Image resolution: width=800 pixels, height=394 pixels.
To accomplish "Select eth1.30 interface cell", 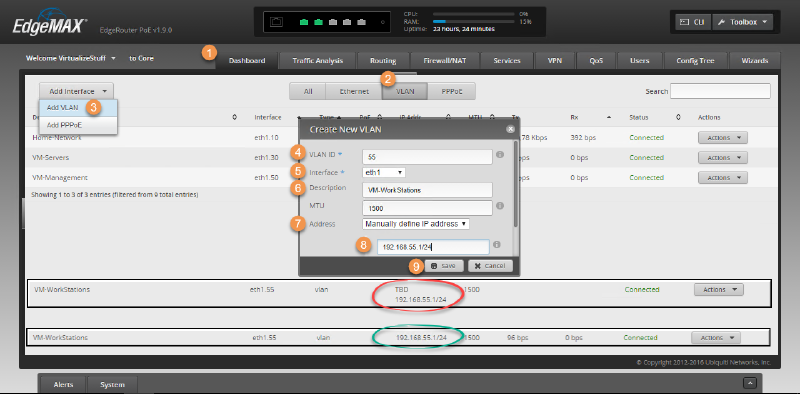I will [266, 158].
